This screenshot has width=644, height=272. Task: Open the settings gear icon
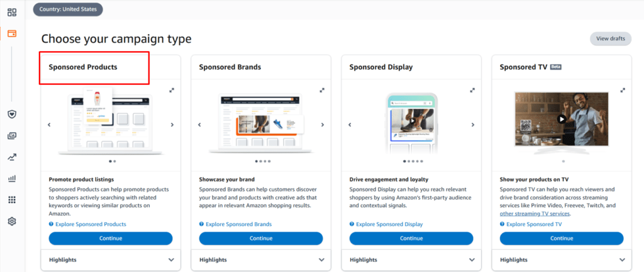click(12, 221)
